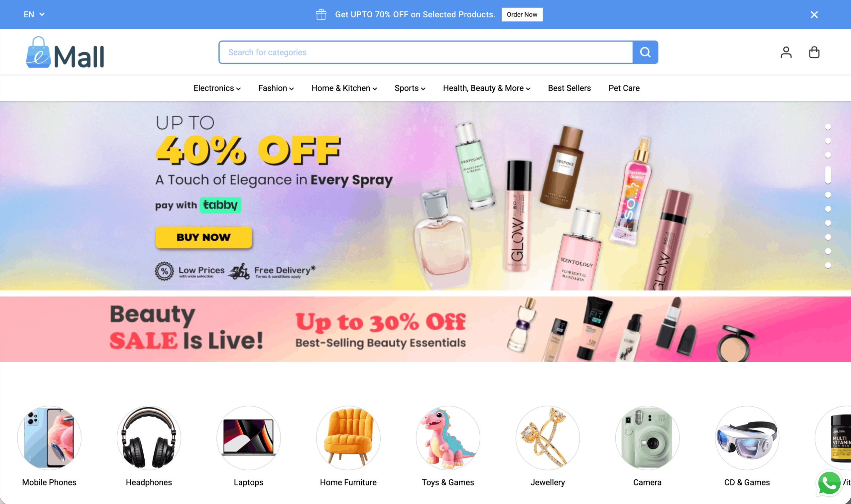Image resolution: width=851 pixels, height=504 pixels.
Task: Open the shopping bag cart icon
Action: point(814,52)
